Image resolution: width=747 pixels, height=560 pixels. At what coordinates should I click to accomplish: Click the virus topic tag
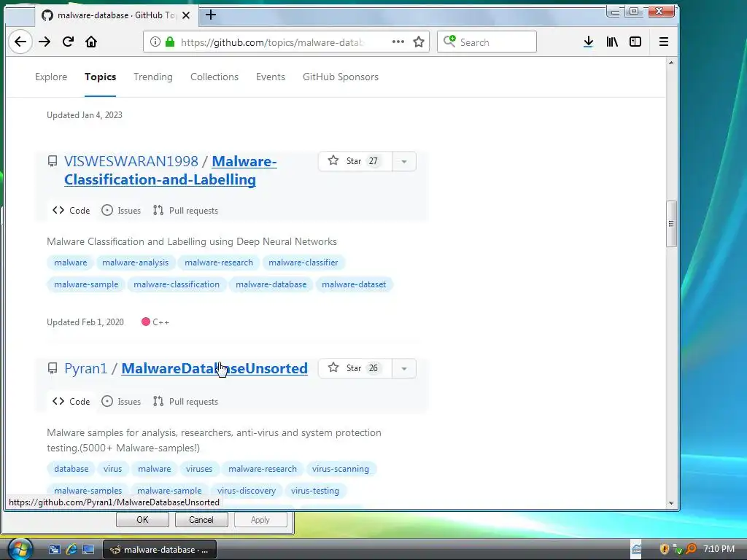(112, 469)
